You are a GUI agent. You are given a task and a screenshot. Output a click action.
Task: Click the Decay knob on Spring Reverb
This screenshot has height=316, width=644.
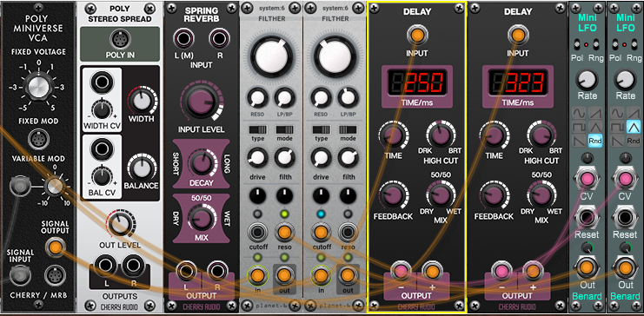tap(202, 163)
